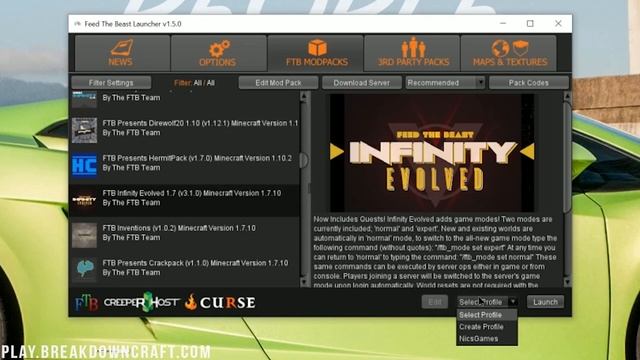The image size is (640, 360).
Task: Click the Infinity Evolved pack icon
Action: [x=84, y=200]
